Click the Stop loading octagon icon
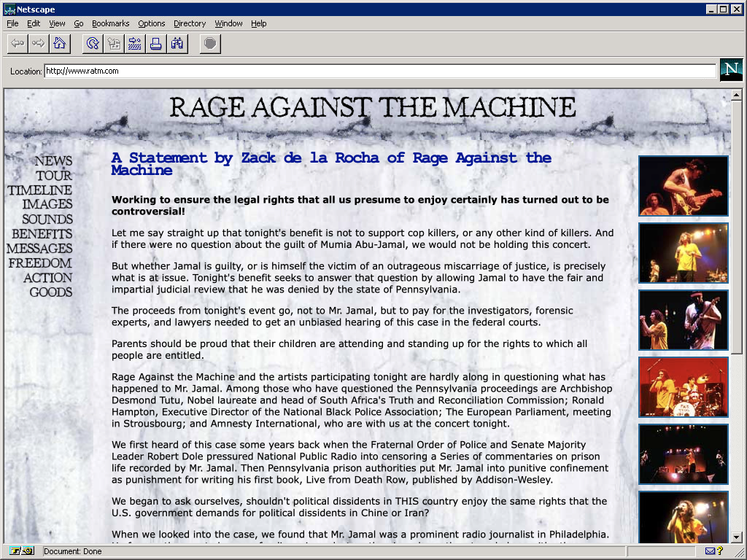747x560 pixels. (209, 44)
